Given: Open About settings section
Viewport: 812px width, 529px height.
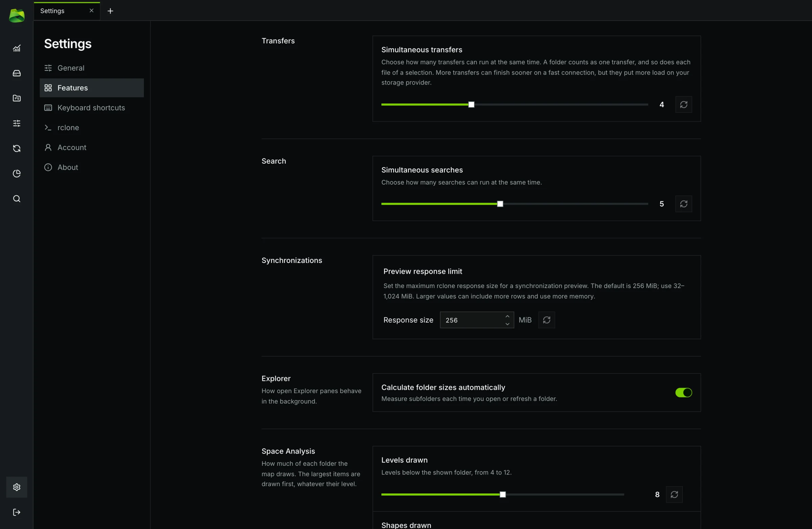Looking at the screenshot, I should coord(92,167).
